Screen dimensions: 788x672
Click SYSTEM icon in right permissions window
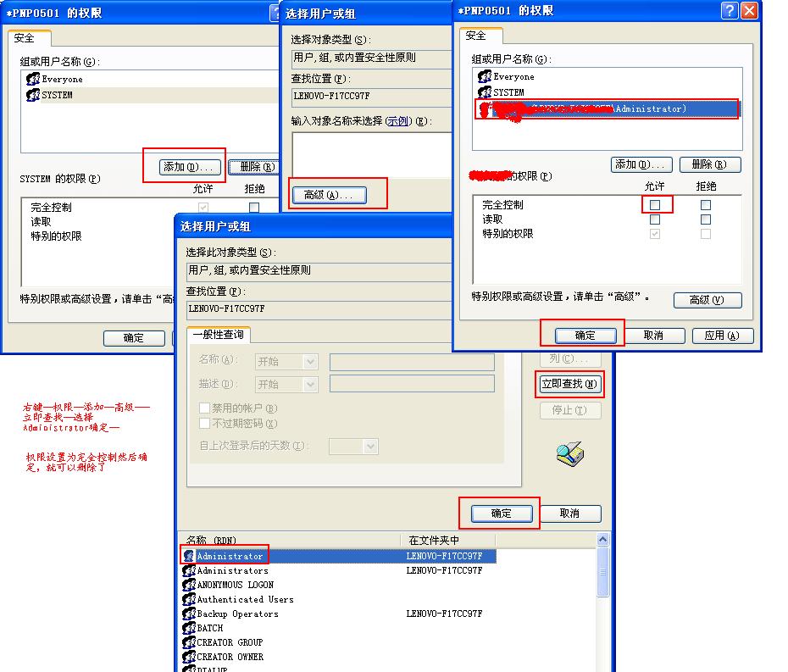pos(485,92)
